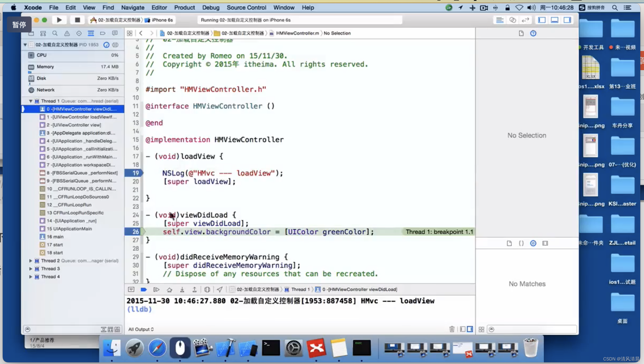The width and height of the screenshot is (644, 364).
Task: Show the version editor
Action: pos(525,20)
